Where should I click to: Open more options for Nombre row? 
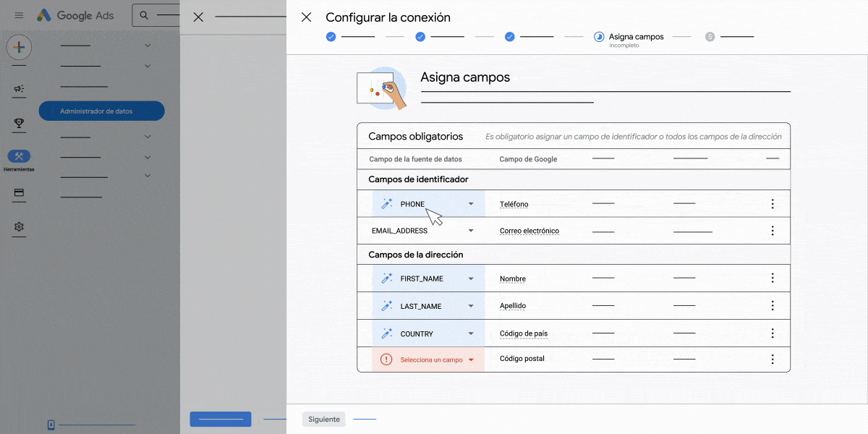(x=773, y=278)
